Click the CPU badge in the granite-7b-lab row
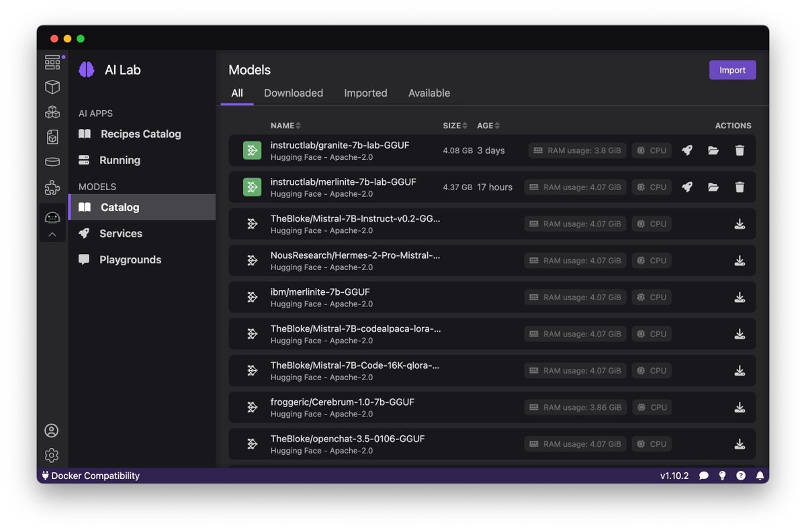This screenshot has width=806, height=532. tap(652, 150)
